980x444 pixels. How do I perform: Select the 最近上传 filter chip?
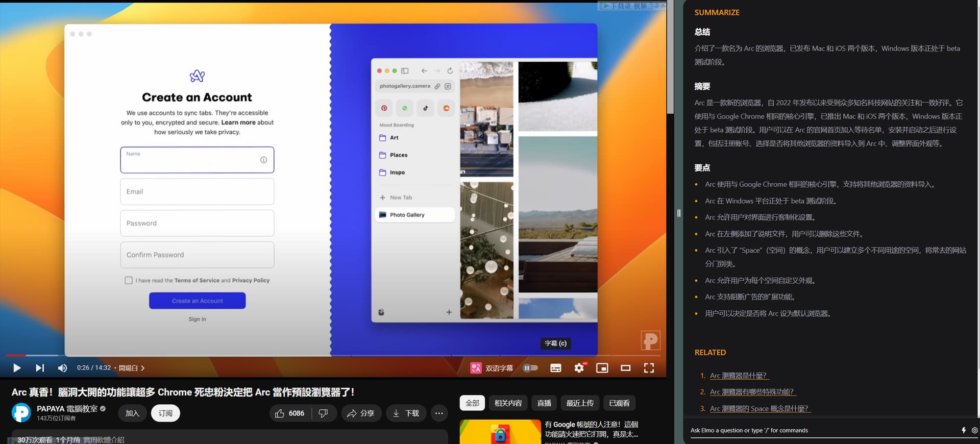tap(580, 403)
